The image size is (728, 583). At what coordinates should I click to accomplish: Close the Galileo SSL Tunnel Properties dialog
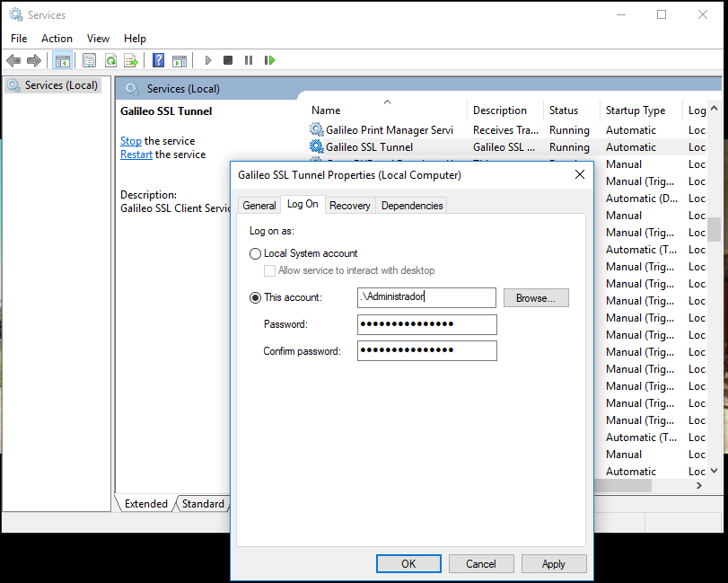pos(579,174)
